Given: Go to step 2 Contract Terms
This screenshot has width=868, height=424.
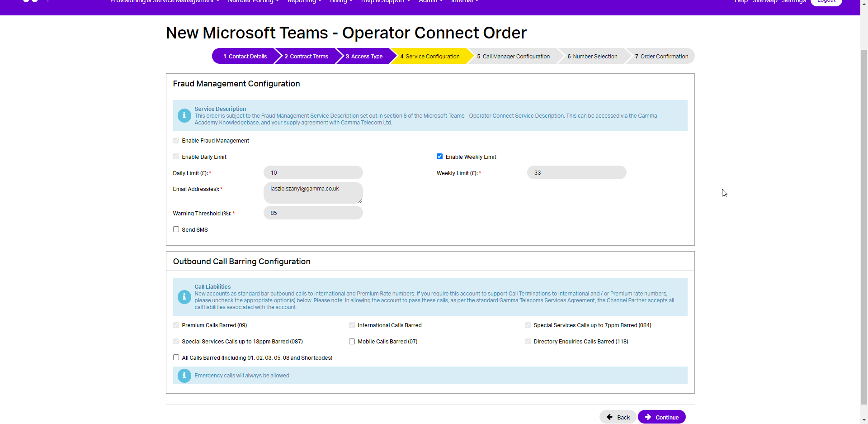Looking at the screenshot, I should (x=306, y=56).
